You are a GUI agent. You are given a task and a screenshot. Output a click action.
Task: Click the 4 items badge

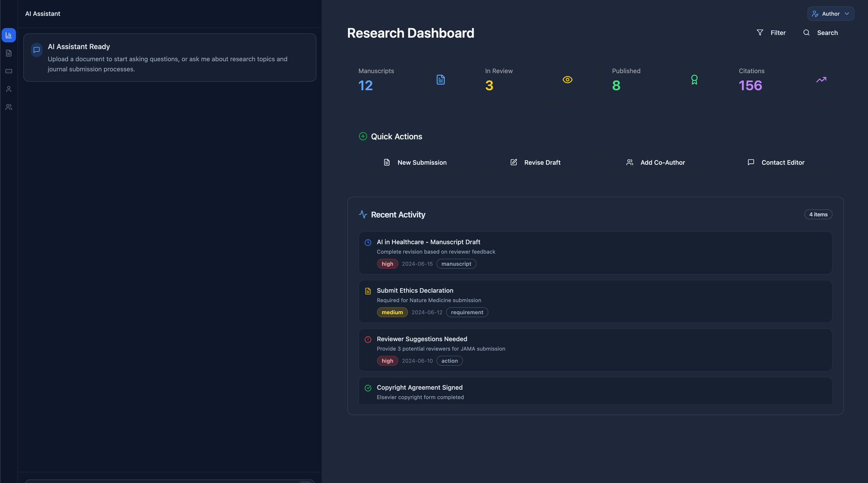818,214
